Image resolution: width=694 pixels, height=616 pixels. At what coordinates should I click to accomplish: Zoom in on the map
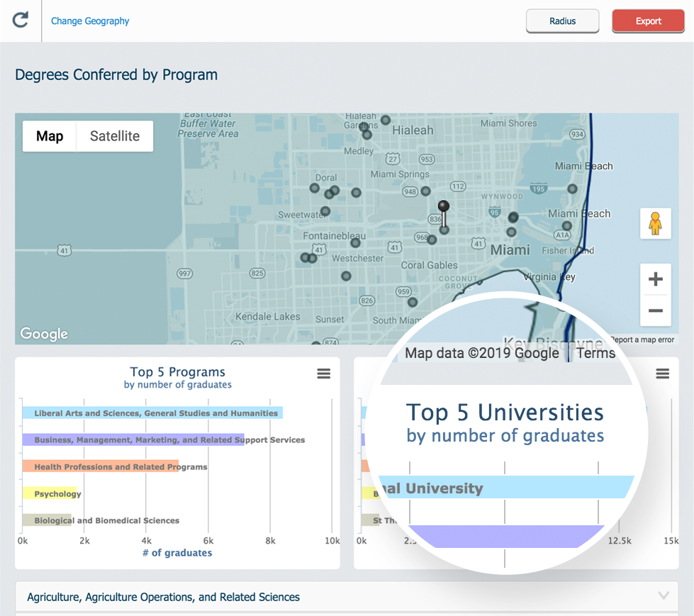tap(655, 280)
